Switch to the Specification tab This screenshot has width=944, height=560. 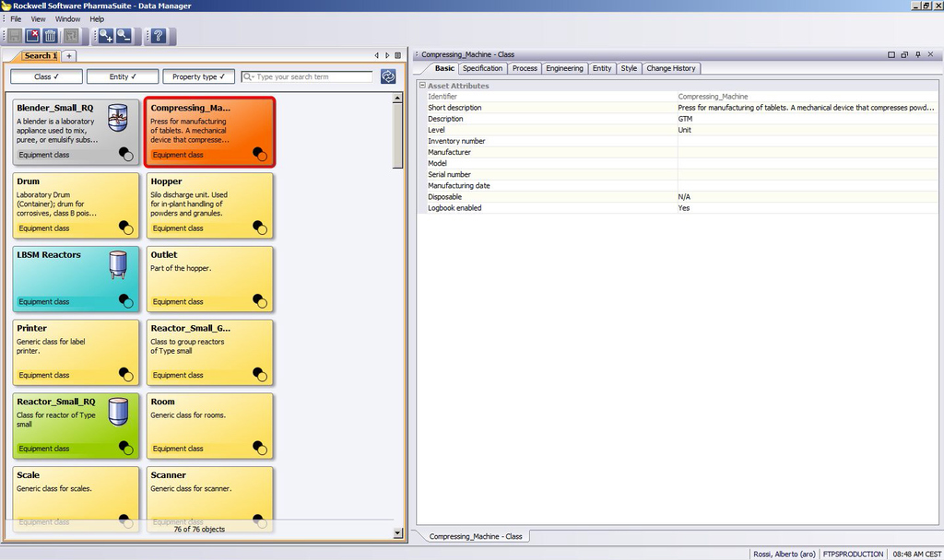[482, 68]
